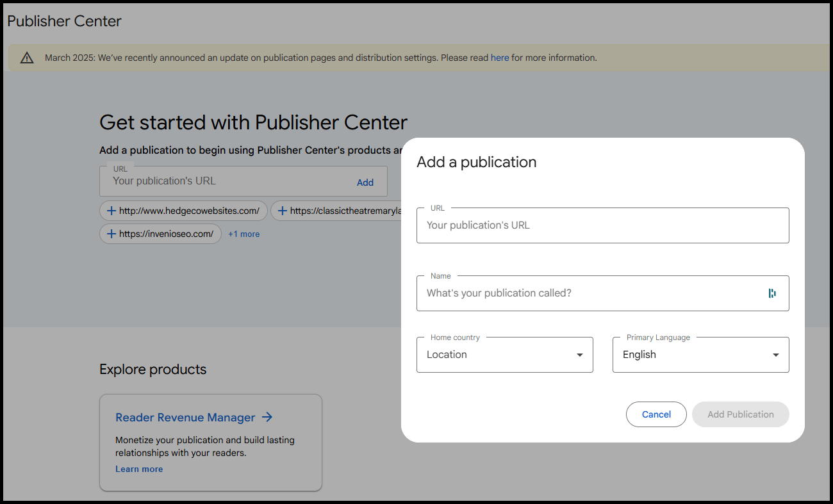Click the plus icon on hedgecowebsites.com chip
This screenshot has width=833, height=504.
pyautogui.click(x=111, y=211)
